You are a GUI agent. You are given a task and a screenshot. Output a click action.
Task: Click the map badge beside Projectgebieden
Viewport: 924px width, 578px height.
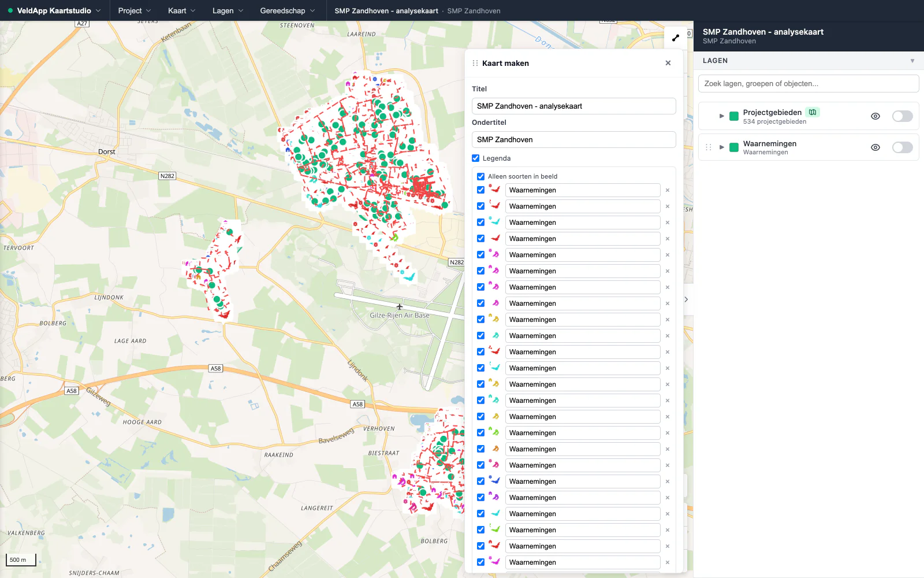pos(813,112)
